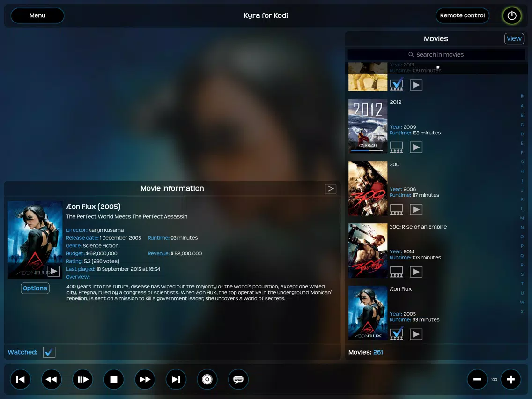Viewport: 532px width, 399px height.
Task: Play 300: Rise of an Empire
Action: click(x=416, y=272)
